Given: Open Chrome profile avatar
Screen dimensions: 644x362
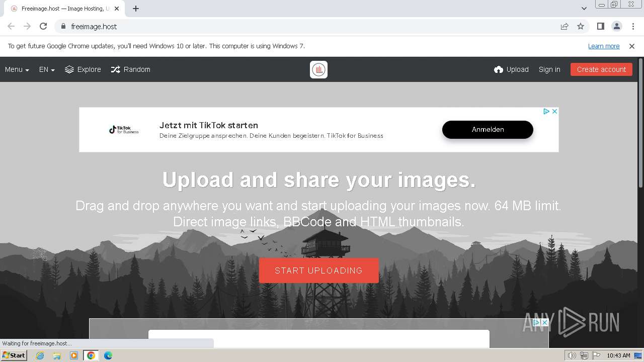Looking at the screenshot, I should tap(616, 26).
